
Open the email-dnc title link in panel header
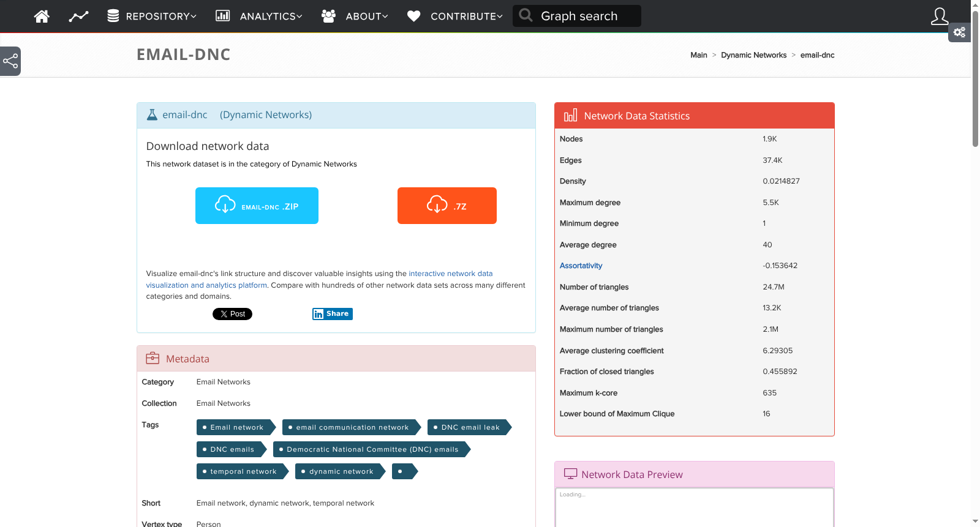(185, 114)
